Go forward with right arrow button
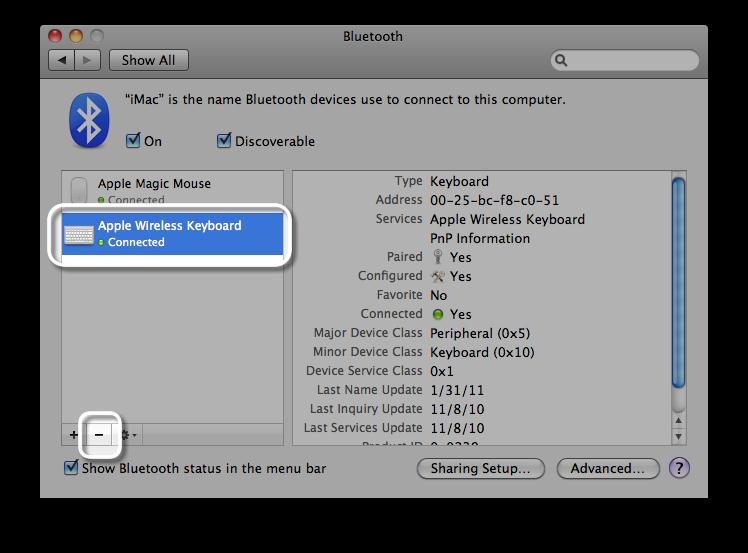 click(x=87, y=60)
